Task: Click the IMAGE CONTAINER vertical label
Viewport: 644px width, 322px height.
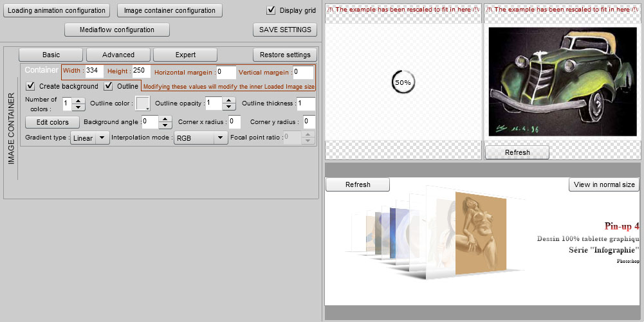Action: tap(11, 129)
